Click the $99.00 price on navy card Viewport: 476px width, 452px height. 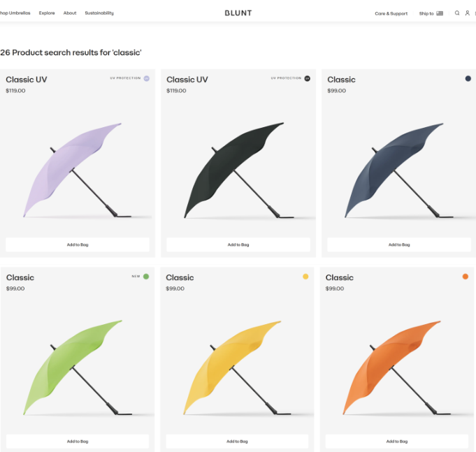point(336,91)
